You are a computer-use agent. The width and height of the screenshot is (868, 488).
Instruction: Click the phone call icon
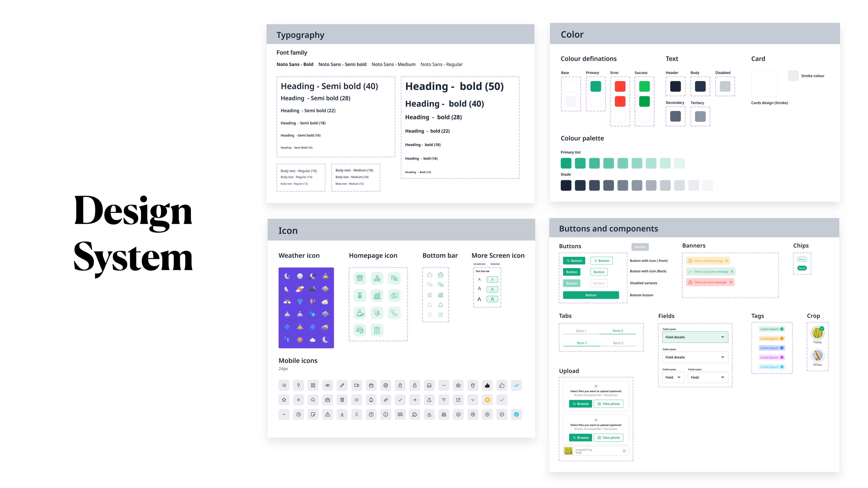coord(394,313)
